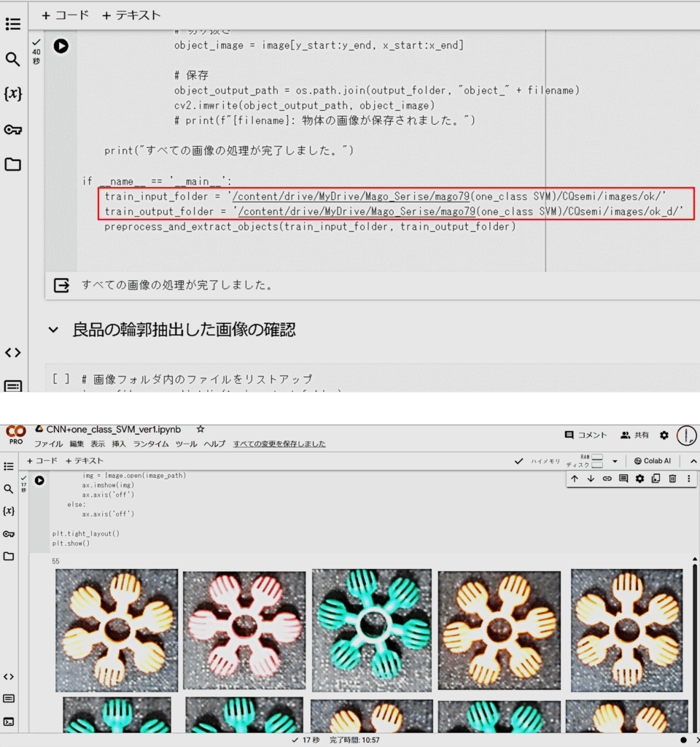Add a comment using the cell toolbar icon
Image resolution: width=700 pixels, height=747 pixels.
coord(623,479)
